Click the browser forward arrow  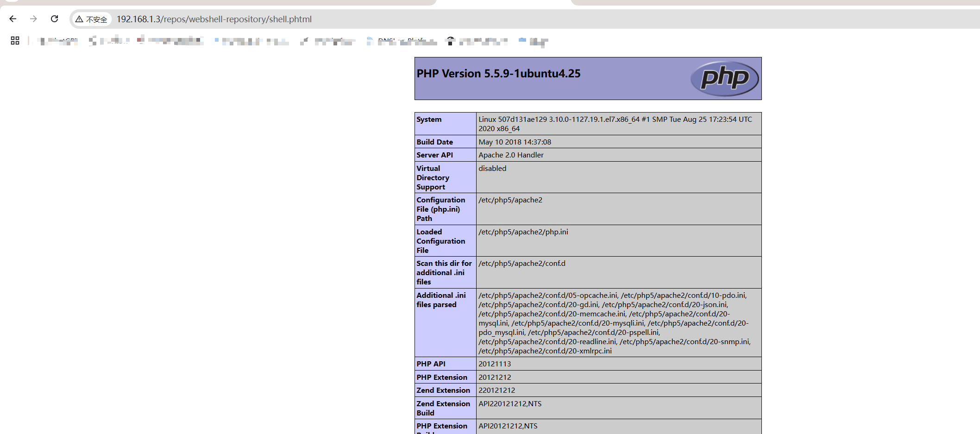(33, 19)
